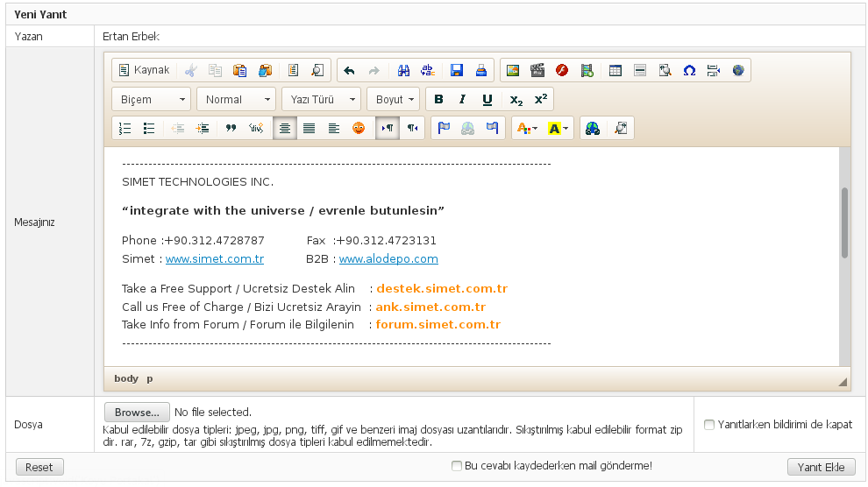This screenshot has height=487, width=868.
Task: Insert special character with Omega icon
Action: coord(689,70)
